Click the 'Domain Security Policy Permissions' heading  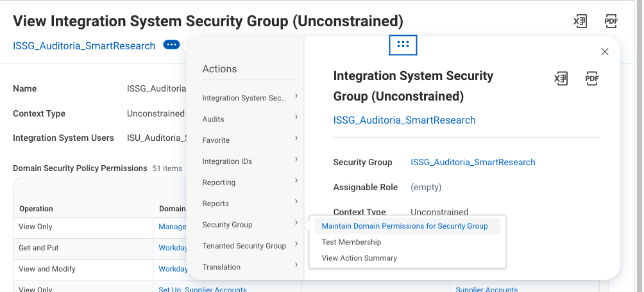(80, 168)
